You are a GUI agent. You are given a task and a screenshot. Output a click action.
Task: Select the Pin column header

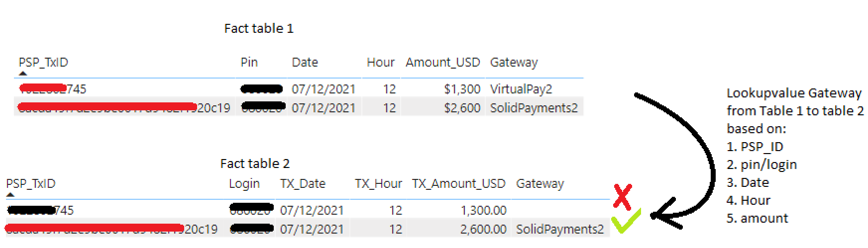[x=249, y=62]
